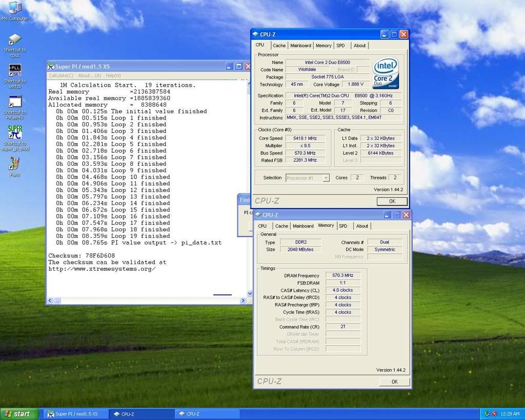
Task: Select the CPU tab in upper CPU-Z
Action: point(260,45)
